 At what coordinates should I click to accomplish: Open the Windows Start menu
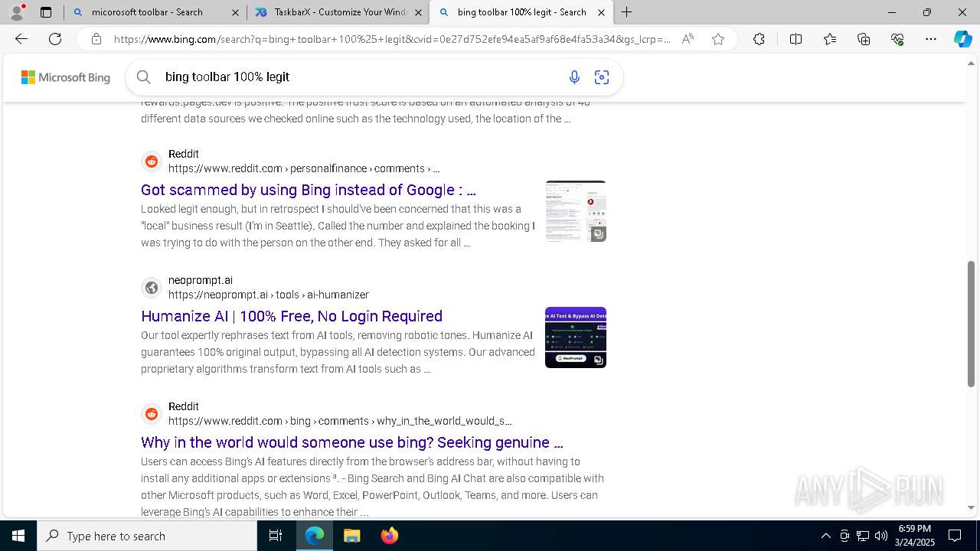(x=18, y=536)
